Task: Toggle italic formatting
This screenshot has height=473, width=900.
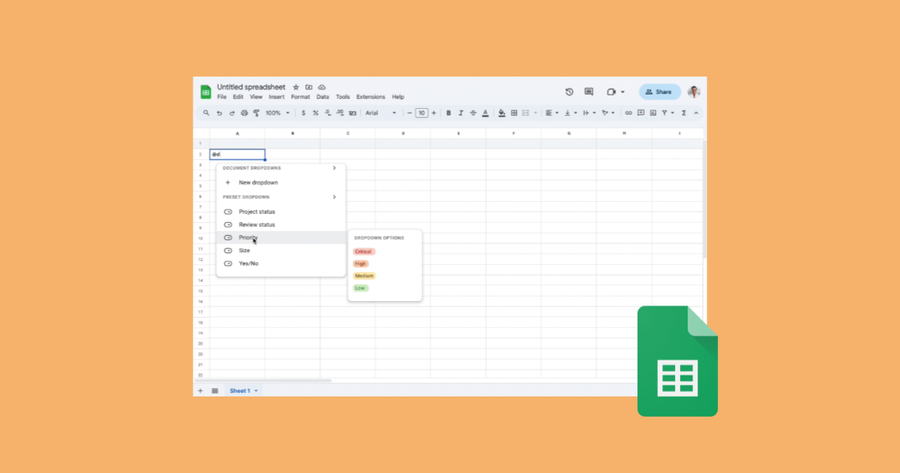Action: pyautogui.click(x=461, y=113)
